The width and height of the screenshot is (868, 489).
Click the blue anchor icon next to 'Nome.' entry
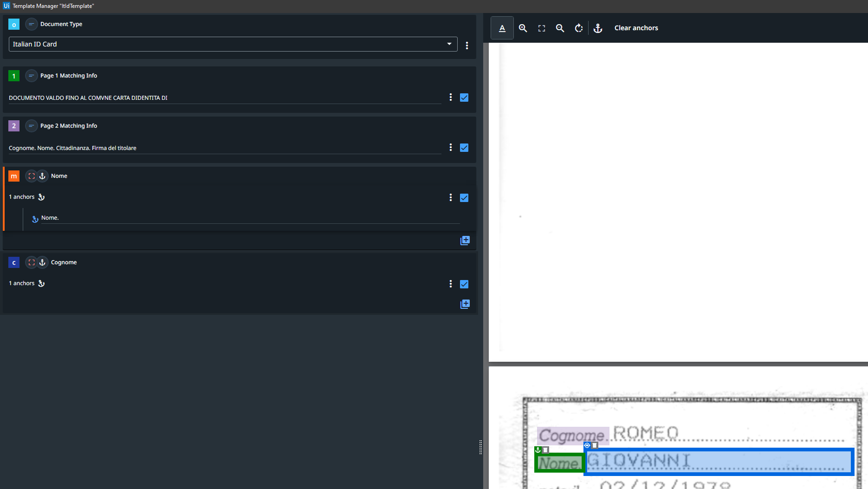[35, 219]
